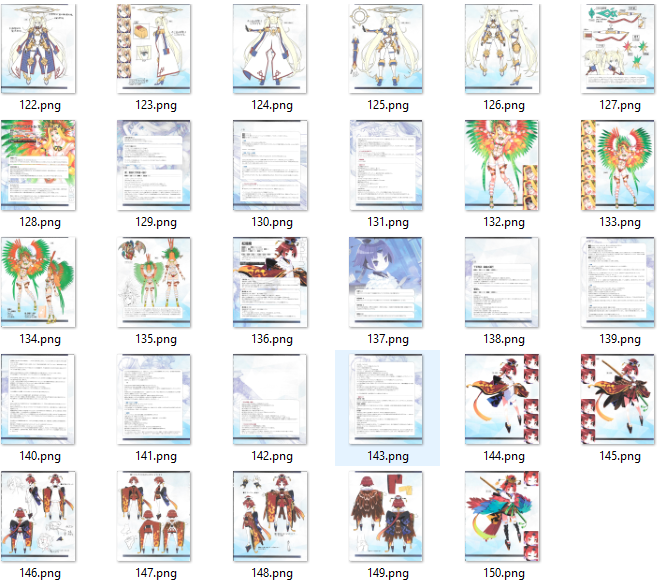Select the 126.png thumbnail image
This screenshot has height=584, width=660.
point(502,48)
